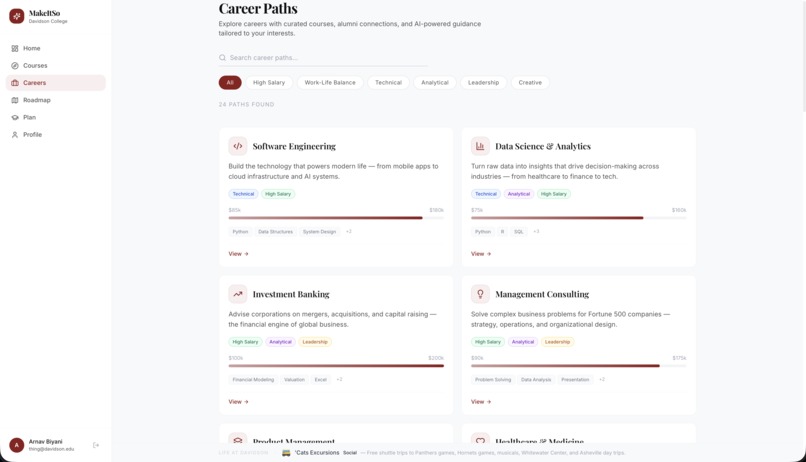Click the Data Science bar chart icon

tap(480, 146)
